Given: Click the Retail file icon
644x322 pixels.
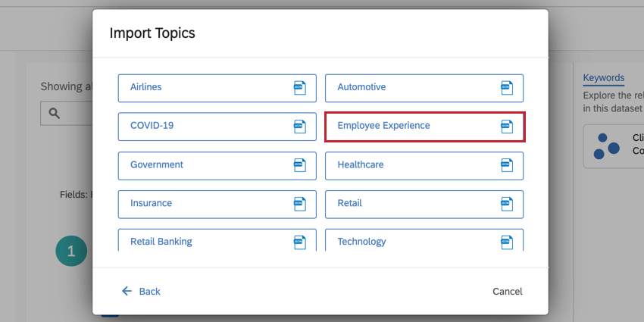Looking at the screenshot, I should point(507,204).
